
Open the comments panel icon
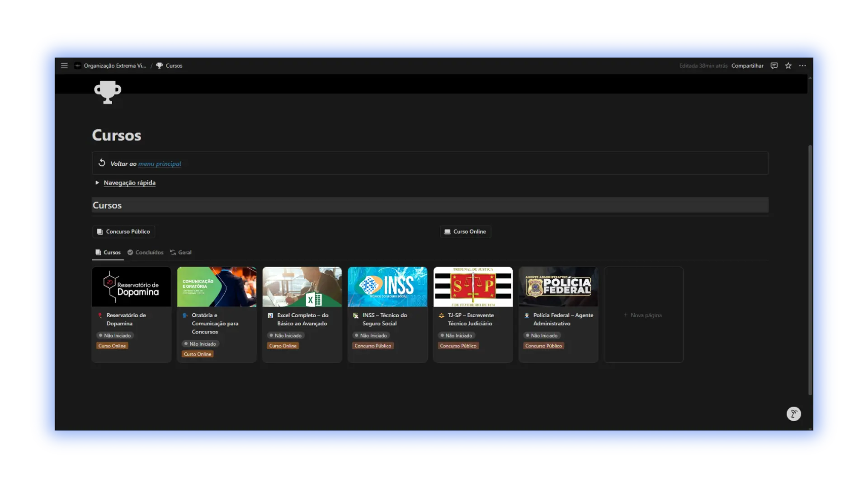click(774, 66)
